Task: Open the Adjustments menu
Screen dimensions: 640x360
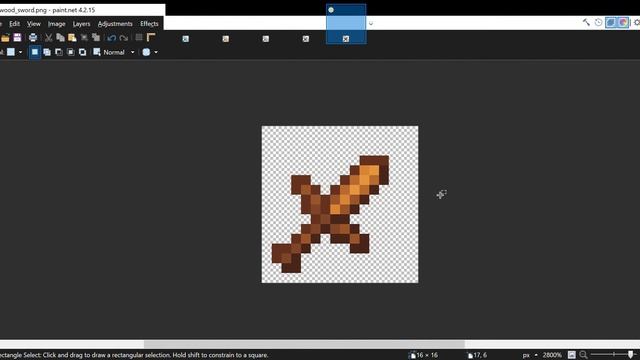Action: point(115,24)
